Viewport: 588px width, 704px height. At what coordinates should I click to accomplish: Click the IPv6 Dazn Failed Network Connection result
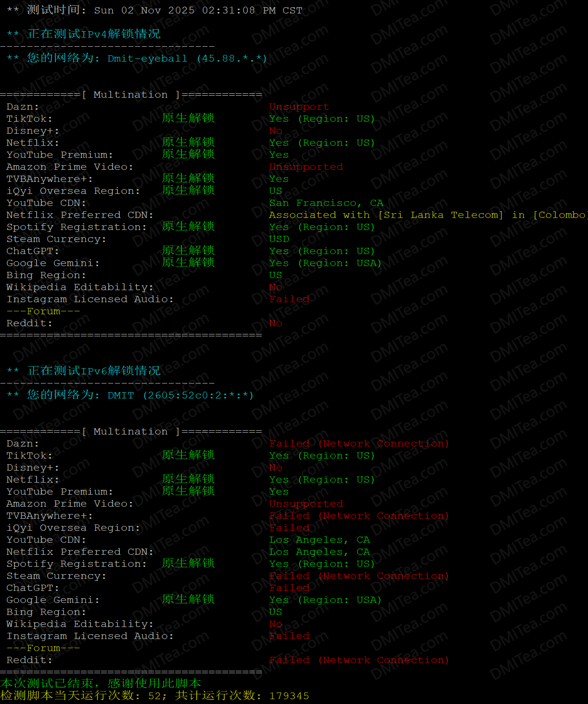[358, 443]
